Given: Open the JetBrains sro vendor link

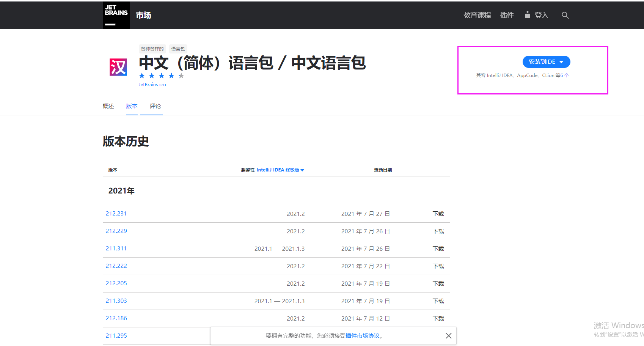Looking at the screenshot, I should pyautogui.click(x=152, y=85).
